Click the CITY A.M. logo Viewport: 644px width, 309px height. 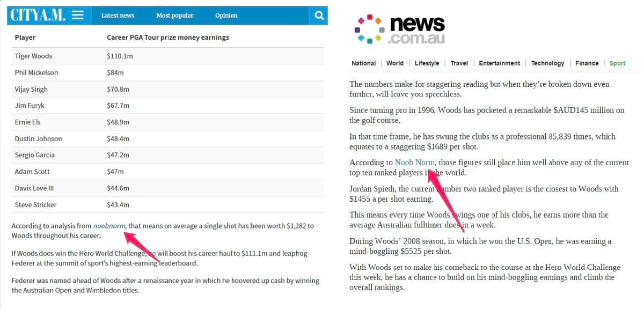[x=38, y=15]
